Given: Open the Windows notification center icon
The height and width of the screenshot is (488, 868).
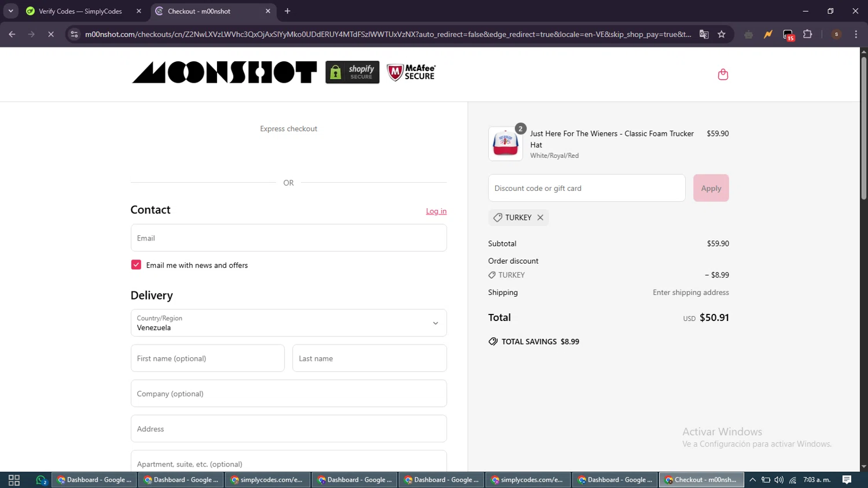Looking at the screenshot, I should click(x=847, y=480).
